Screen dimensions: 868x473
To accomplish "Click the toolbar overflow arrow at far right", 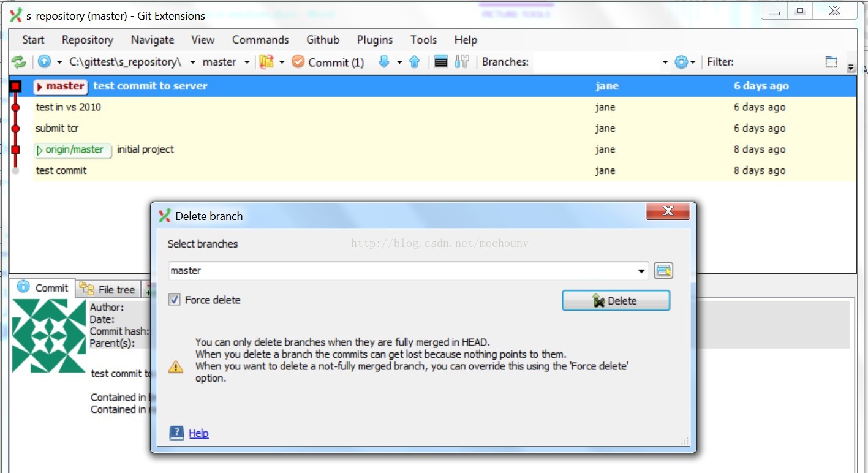I will (851, 67).
